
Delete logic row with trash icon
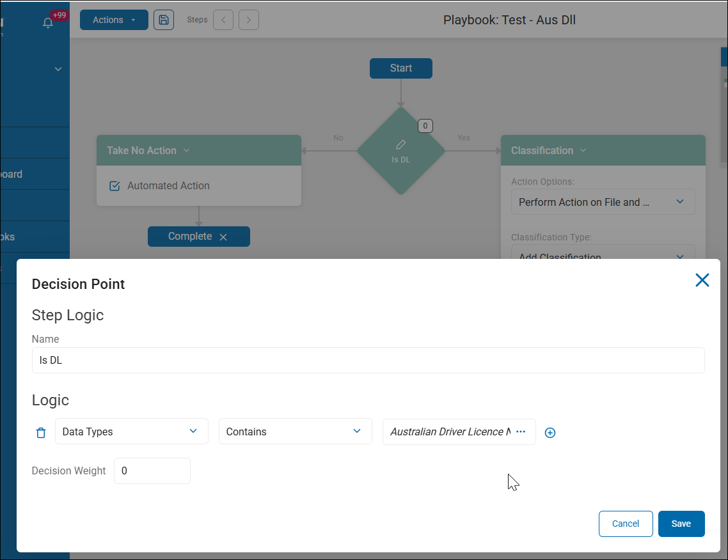point(41,433)
